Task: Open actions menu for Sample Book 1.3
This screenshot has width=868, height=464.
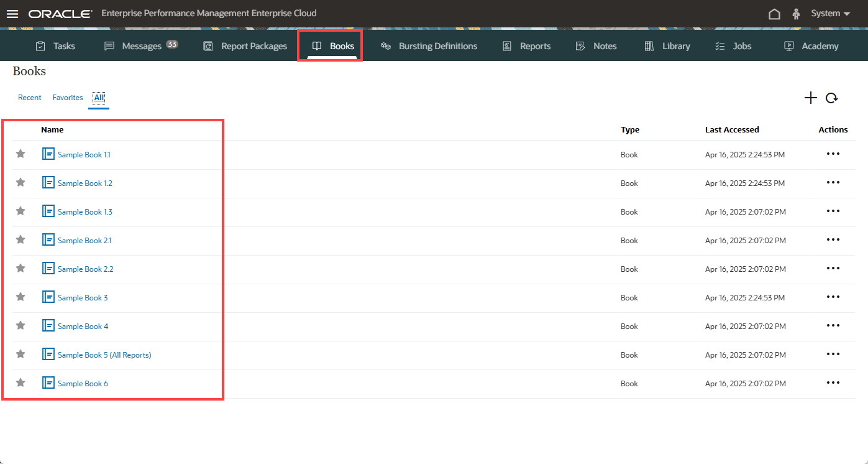Action: coord(833,211)
